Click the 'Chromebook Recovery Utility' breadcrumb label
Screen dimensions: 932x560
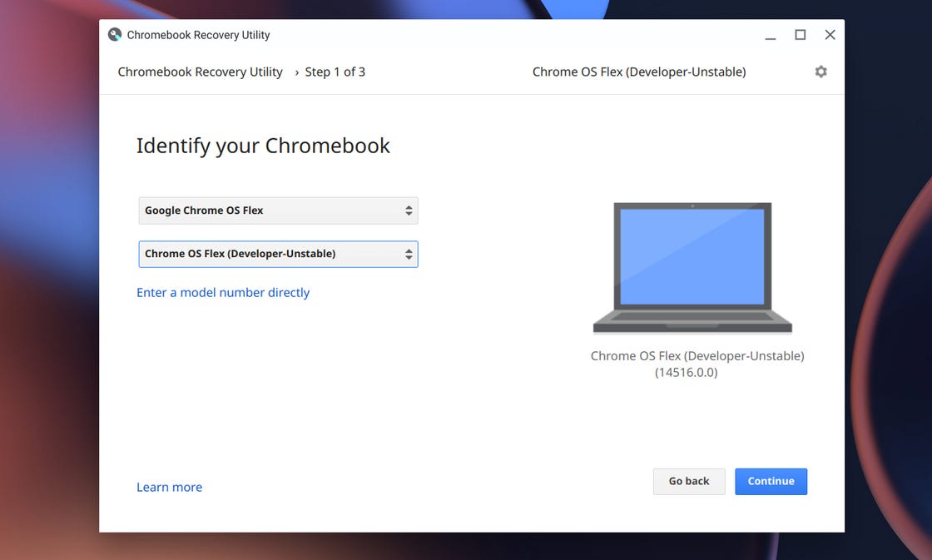pos(201,72)
